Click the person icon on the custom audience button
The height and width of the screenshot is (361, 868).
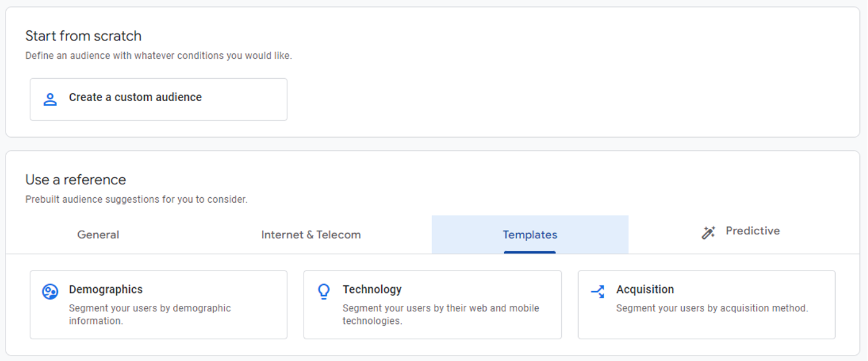click(50, 98)
